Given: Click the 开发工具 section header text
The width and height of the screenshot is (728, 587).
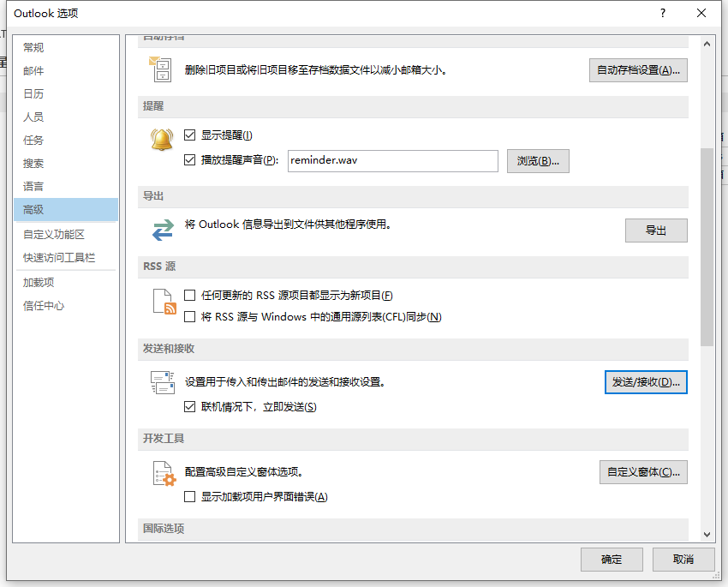Looking at the screenshot, I should (164, 439).
